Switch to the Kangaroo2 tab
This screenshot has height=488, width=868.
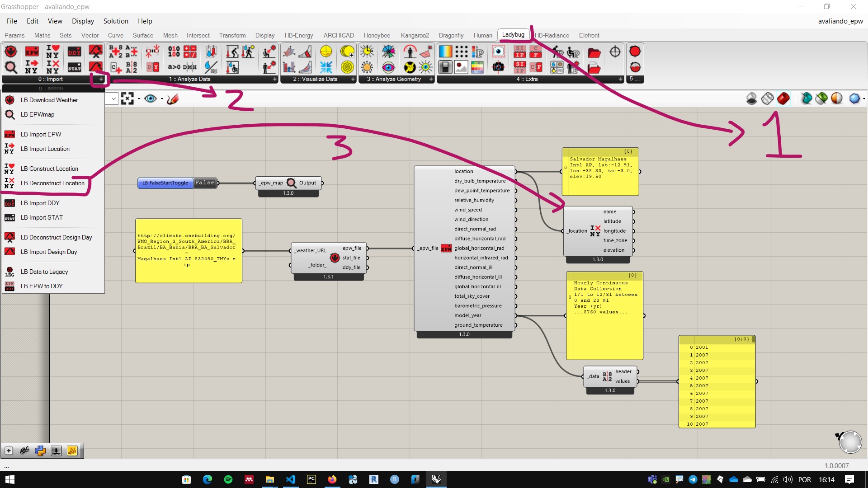pyautogui.click(x=415, y=35)
